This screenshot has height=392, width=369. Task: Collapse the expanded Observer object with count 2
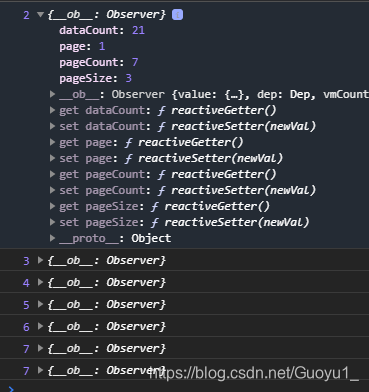click(41, 14)
